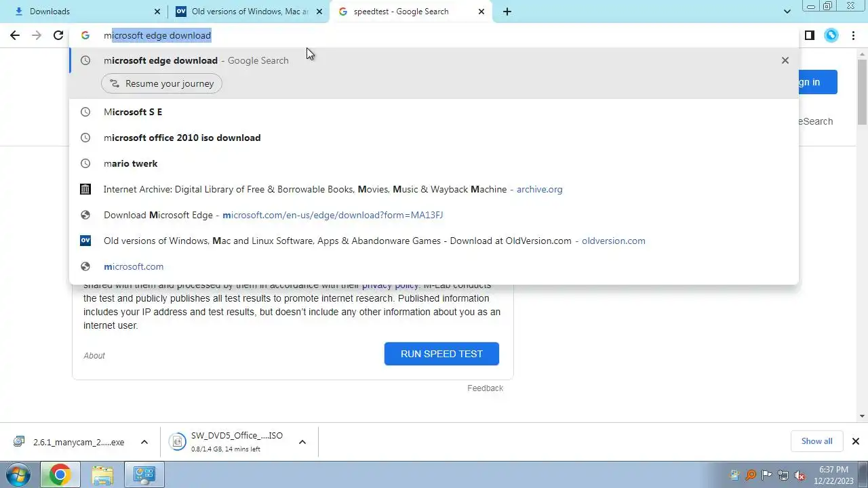Click the network tray icon
This screenshot has width=868, height=488.
tap(783, 475)
